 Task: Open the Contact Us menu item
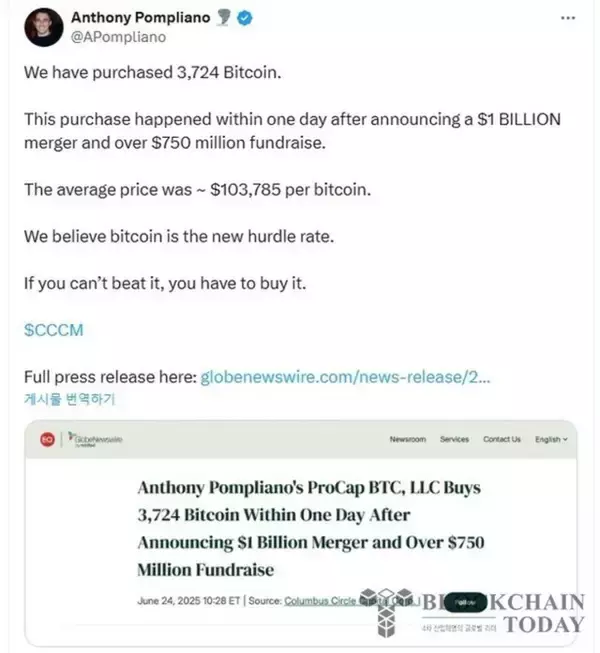click(501, 439)
